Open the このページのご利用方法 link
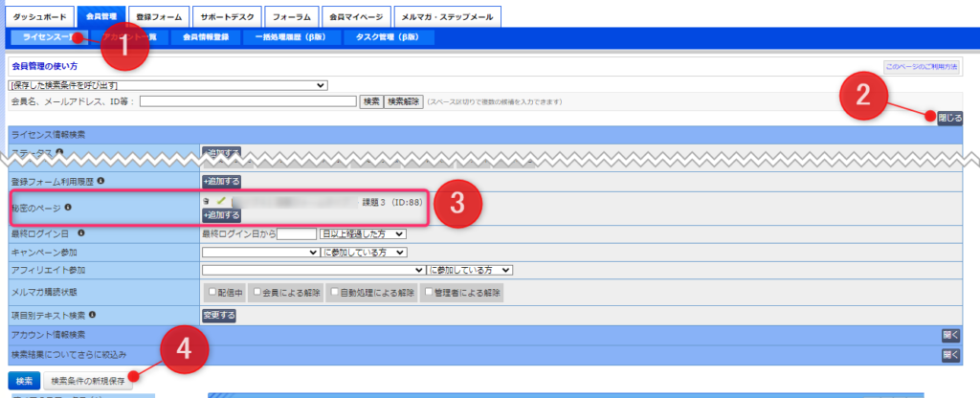This screenshot has width=980, height=398. [x=921, y=67]
